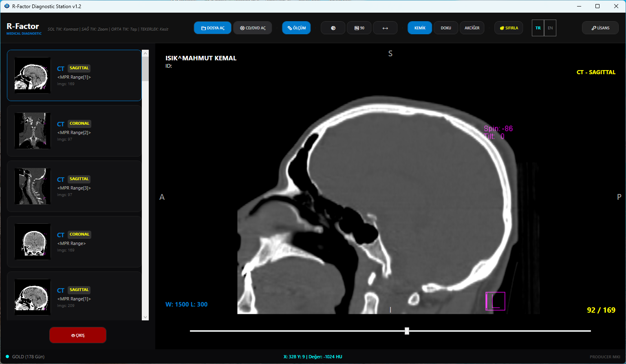Open a disc with CD/DVD AÇ
Screen dimensions: 626x364
pyautogui.click(x=253, y=28)
